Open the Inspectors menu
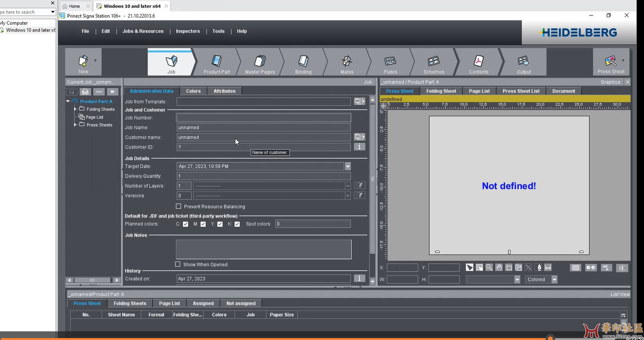The width and height of the screenshot is (644, 340). 188,31
